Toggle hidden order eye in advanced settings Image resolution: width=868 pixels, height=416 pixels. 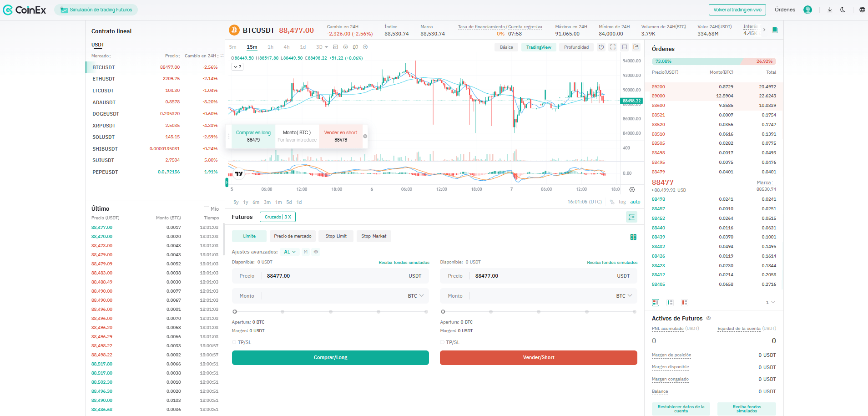pyautogui.click(x=316, y=252)
